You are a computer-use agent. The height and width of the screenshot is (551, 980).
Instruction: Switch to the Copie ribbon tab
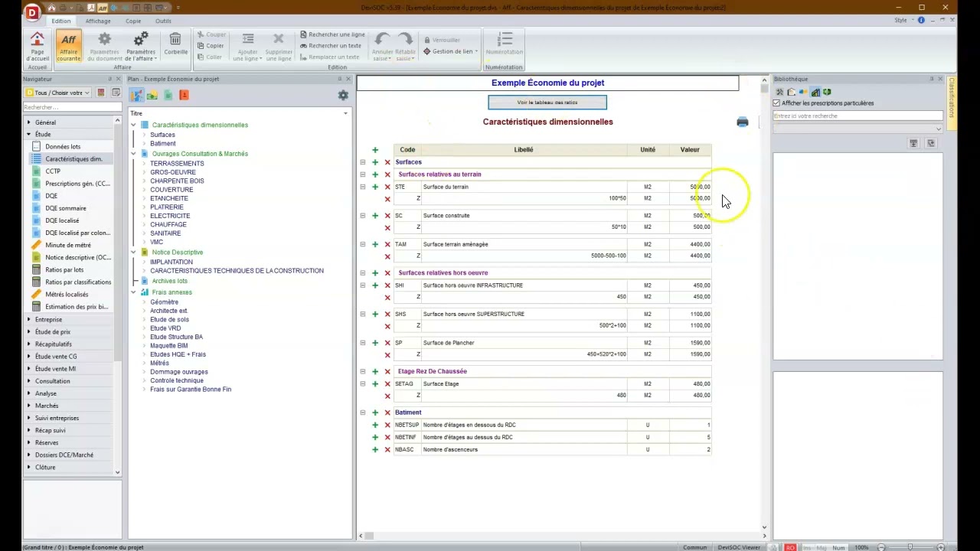click(133, 21)
